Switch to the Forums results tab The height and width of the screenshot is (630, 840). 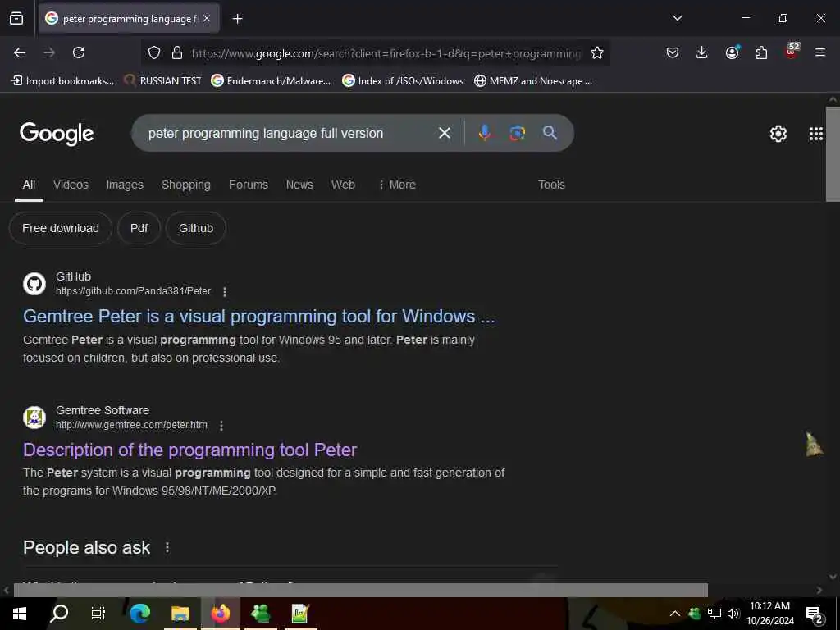click(248, 185)
